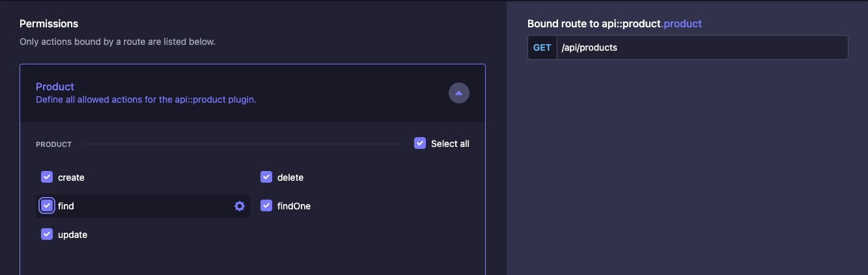Image resolution: width=868 pixels, height=275 pixels.
Task: Click the 'delete' action label
Action: (290, 177)
